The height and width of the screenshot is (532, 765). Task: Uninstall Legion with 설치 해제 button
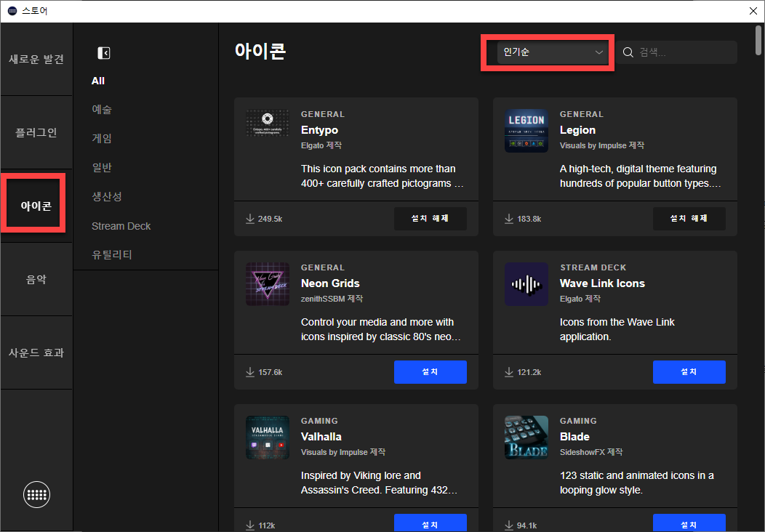(x=689, y=219)
